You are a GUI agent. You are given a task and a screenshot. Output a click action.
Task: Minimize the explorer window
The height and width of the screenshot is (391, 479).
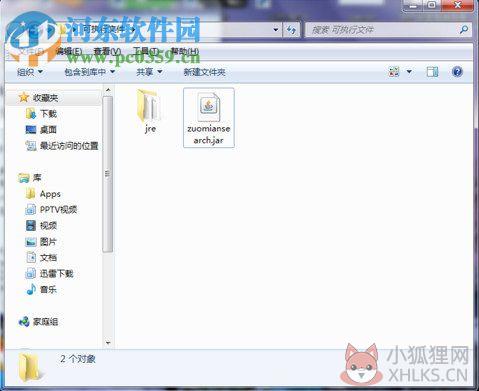coord(414,6)
